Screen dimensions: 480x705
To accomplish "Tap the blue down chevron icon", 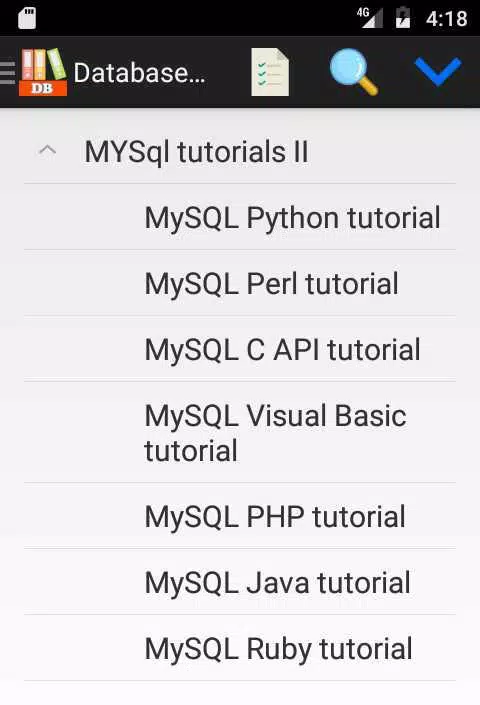I will point(438,72).
